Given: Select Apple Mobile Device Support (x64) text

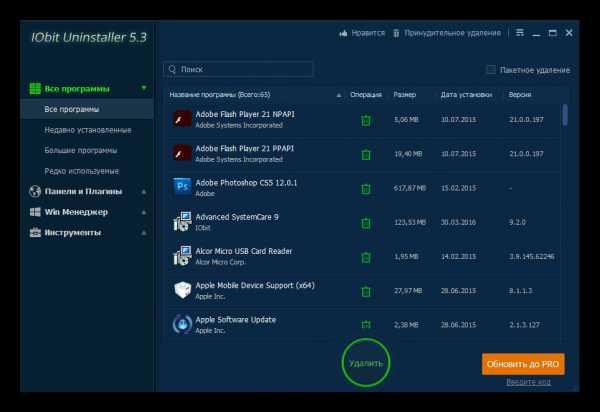Looking at the screenshot, I should click(255, 285).
